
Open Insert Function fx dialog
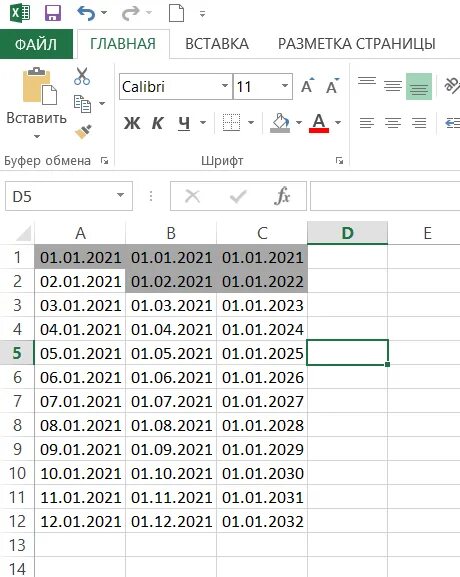click(x=282, y=195)
